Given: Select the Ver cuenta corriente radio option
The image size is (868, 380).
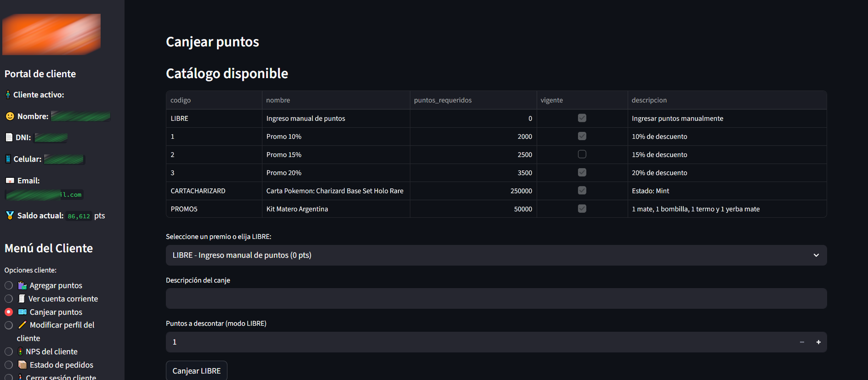Looking at the screenshot, I should tap(9, 299).
